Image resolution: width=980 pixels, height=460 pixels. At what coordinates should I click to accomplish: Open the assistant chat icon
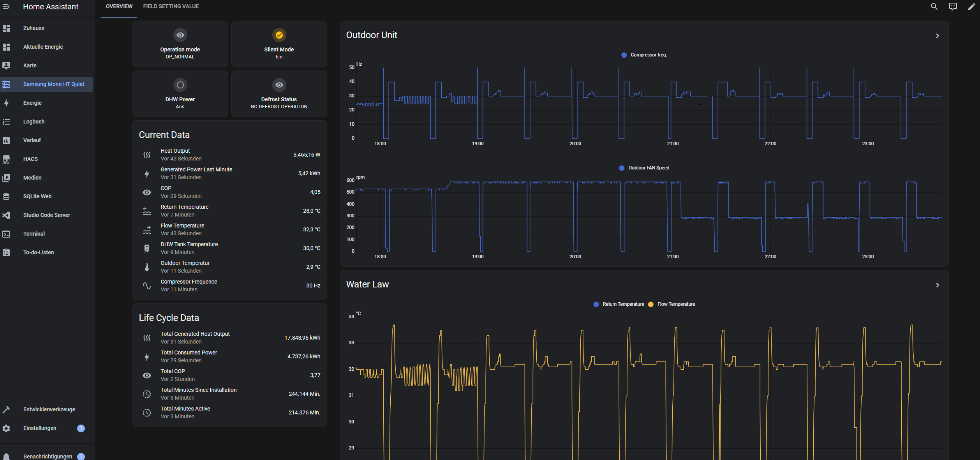(953, 7)
